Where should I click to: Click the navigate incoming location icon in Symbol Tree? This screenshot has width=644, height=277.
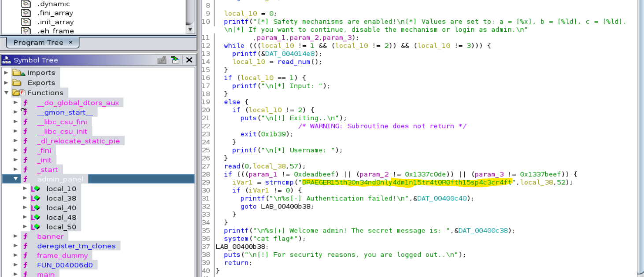(175, 60)
